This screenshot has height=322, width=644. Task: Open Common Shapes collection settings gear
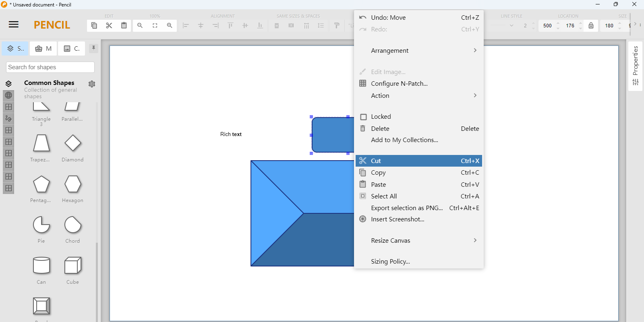[x=92, y=84]
